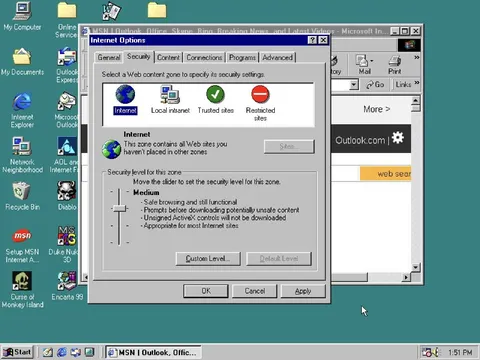Click the Internet Explorer quick launch icon
The height and width of the screenshot is (360, 480).
pyautogui.click(x=62, y=352)
